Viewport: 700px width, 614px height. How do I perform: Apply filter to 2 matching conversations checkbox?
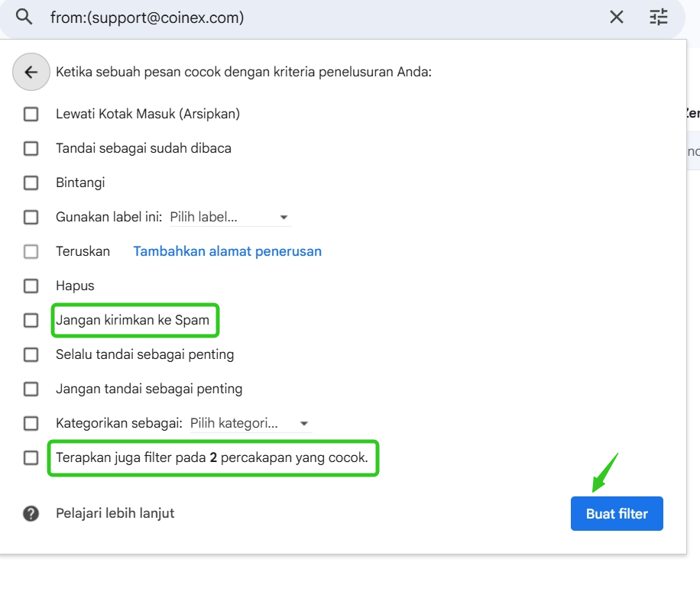tap(31, 457)
